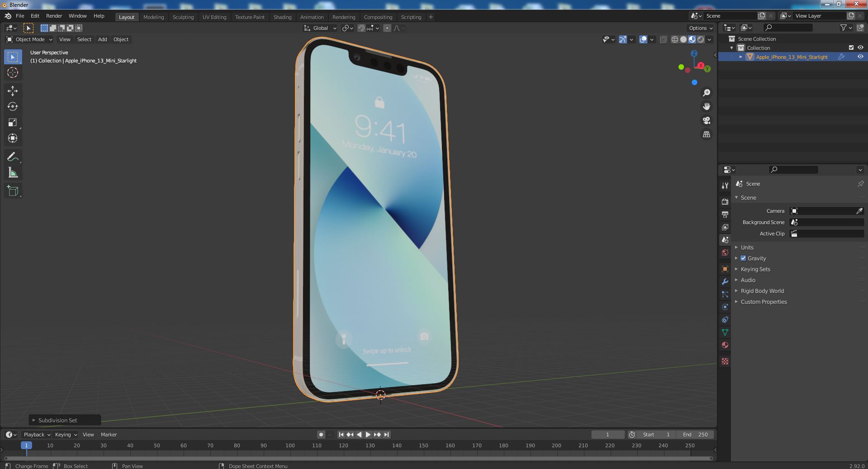
Task: Activate the Transform tool
Action: point(13,138)
